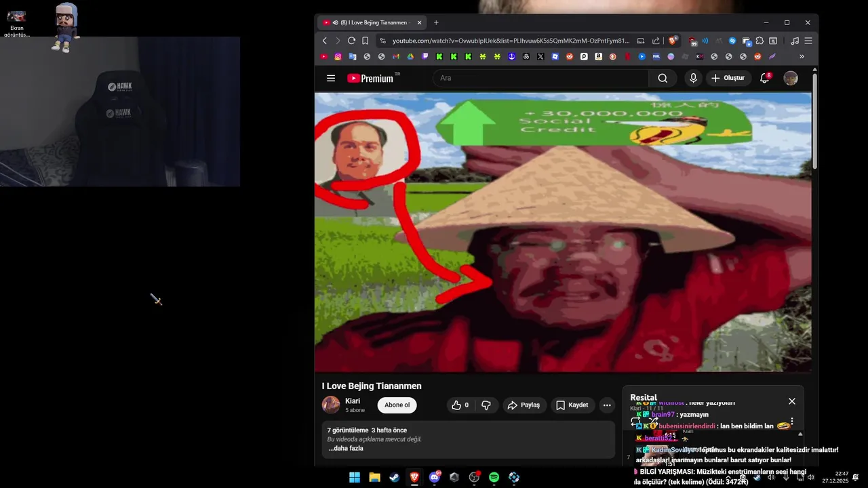Open Discord from the taskbar
This screenshot has width=868, height=488.
coord(435,478)
